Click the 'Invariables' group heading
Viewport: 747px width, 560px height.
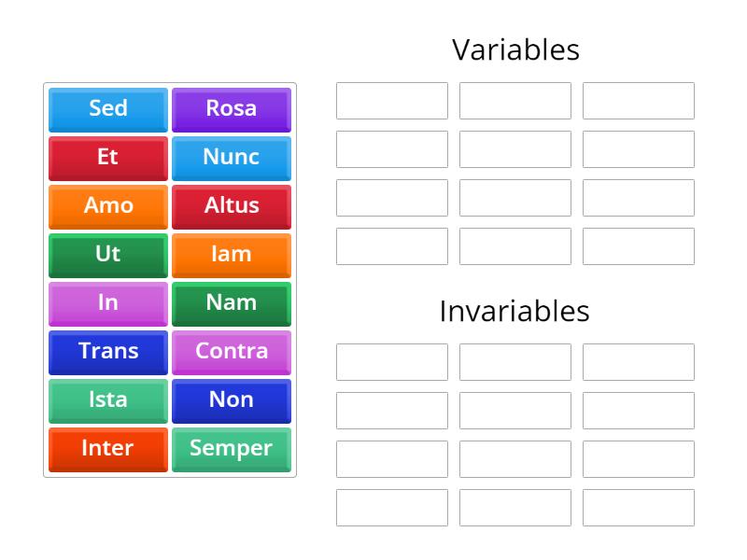point(514,311)
